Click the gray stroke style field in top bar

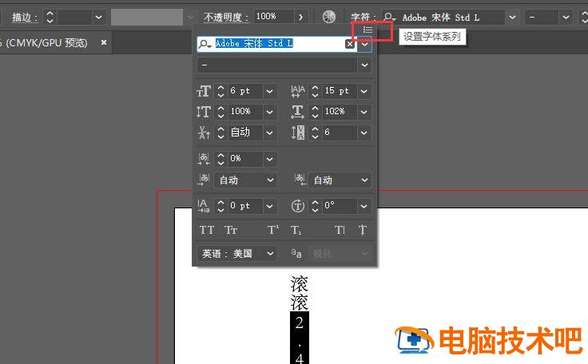pos(147,18)
